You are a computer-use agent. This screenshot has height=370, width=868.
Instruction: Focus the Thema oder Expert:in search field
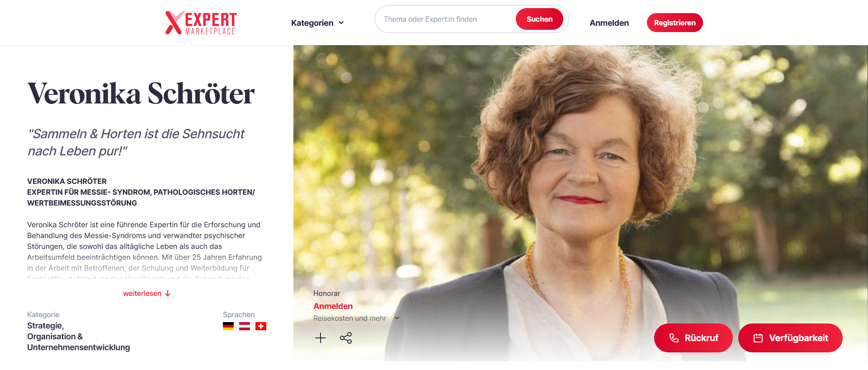coord(445,19)
